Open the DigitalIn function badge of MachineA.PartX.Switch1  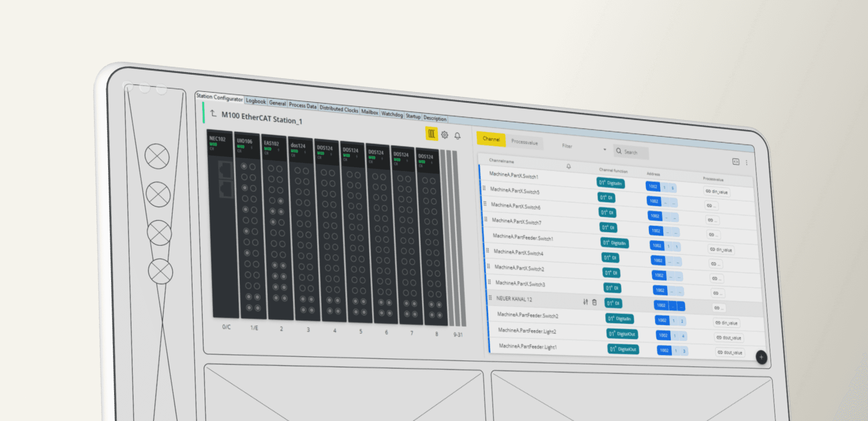[610, 183]
